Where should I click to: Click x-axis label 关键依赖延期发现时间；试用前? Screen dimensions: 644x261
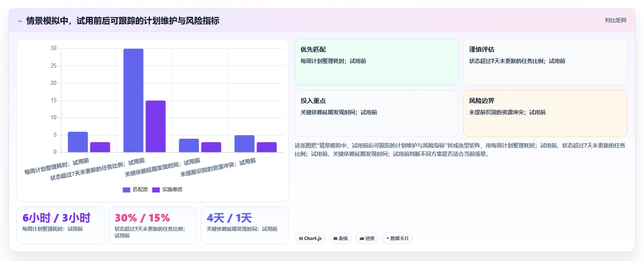pos(162,167)
